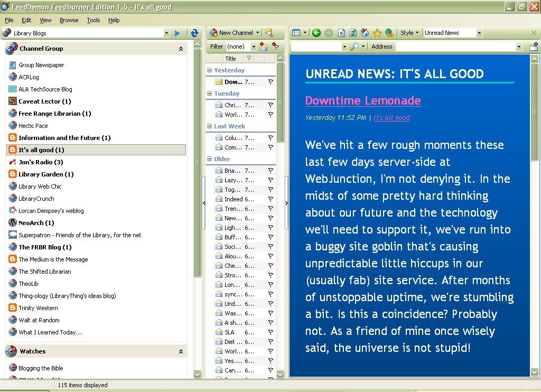
Task: Open the File menu
Action: point(10,20)
